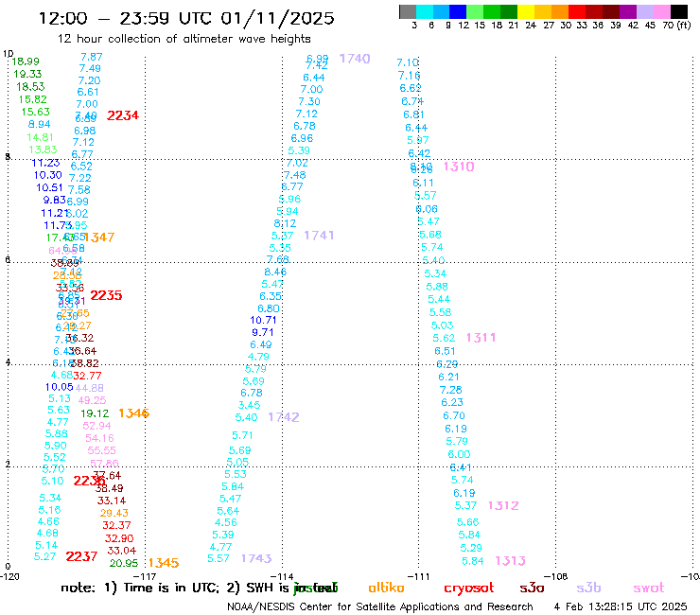Select the blue wave height 10.71
The height and width of the screenshot is (615, 700).
[x=263, y=320]
